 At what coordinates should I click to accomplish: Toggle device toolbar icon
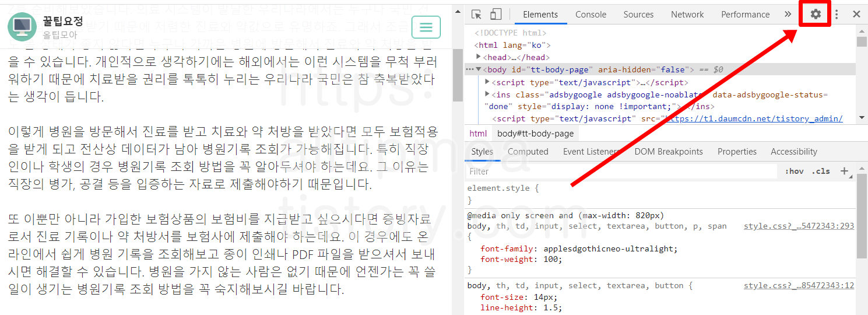[x=496, y=15]
